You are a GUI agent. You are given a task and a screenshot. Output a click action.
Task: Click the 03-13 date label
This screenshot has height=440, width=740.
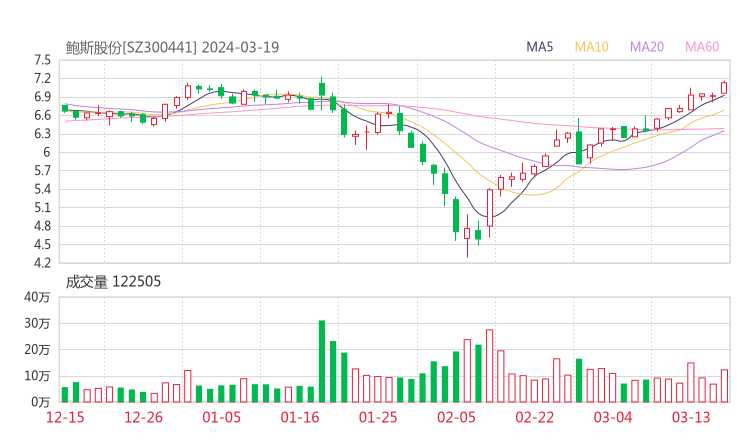(x=690, y=417)
